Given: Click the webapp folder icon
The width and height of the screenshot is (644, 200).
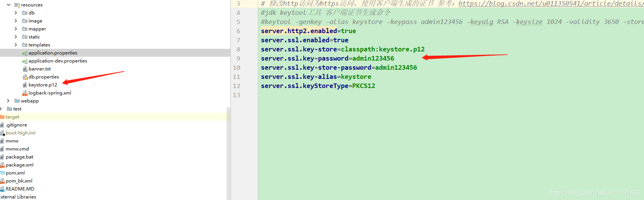Looking at the screenshot, I should (x=17, y=101).
